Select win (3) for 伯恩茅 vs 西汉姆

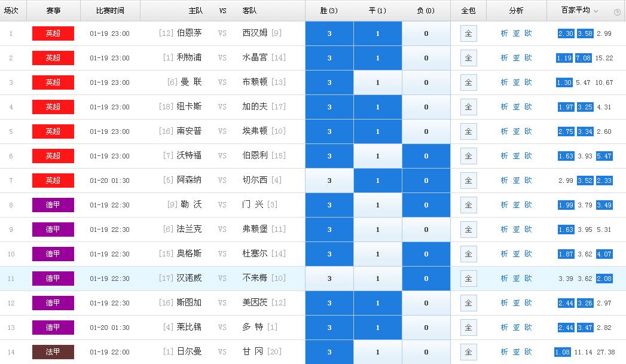pyautogui.click(x=329, y=33)
